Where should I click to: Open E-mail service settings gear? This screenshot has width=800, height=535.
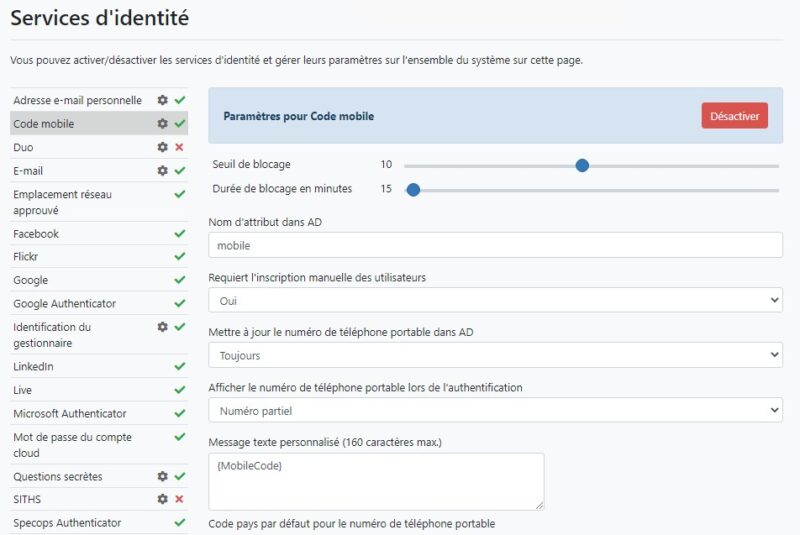pos(162,170)
